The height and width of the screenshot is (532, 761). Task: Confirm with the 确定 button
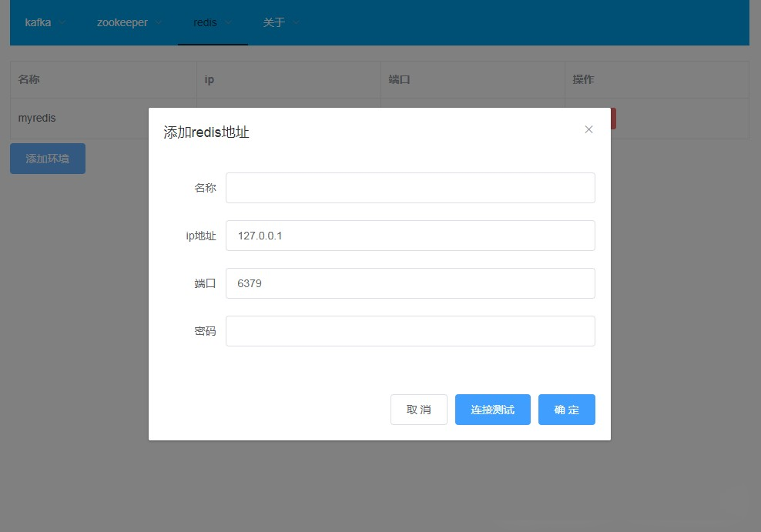coord(566,410)
